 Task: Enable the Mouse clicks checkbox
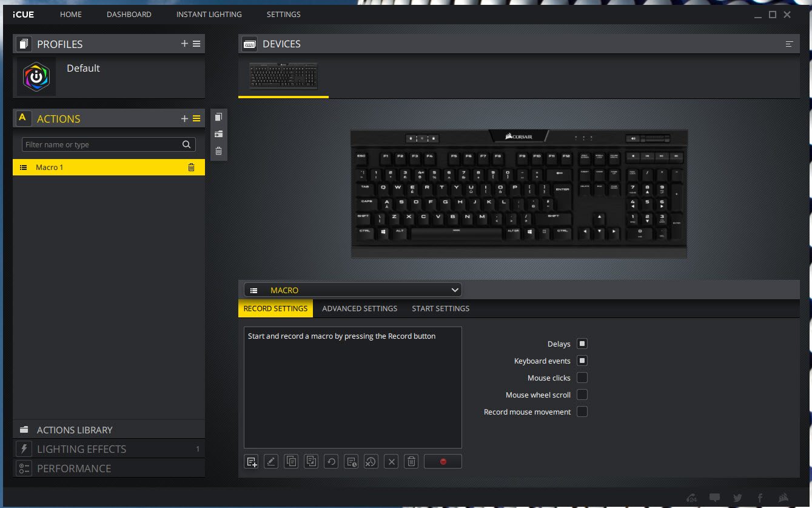[582, 378]
